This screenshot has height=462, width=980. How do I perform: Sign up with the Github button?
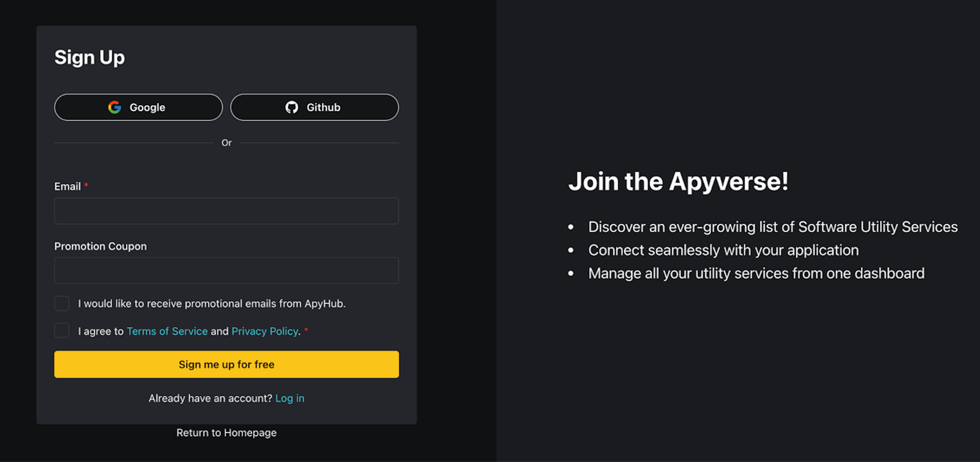click(x=314, y=107)
